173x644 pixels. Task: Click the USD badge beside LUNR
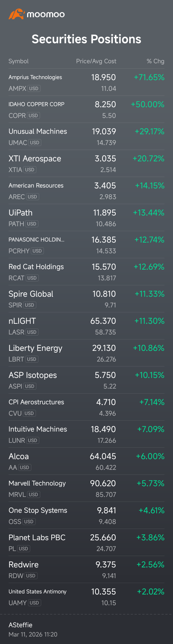[33, 440]
